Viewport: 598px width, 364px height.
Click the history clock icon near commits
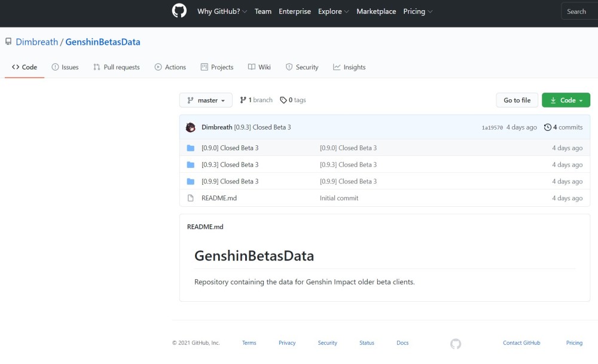click(548, 127)
